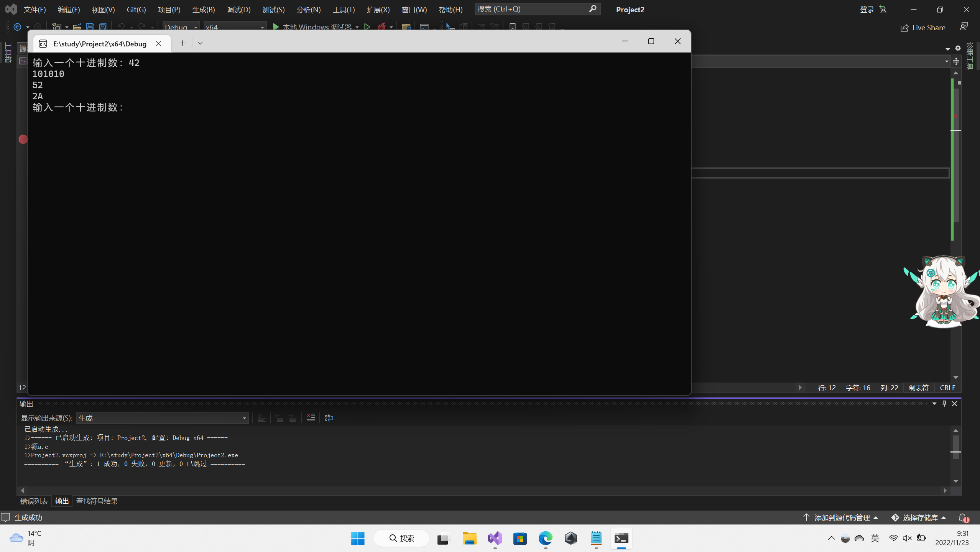Viewport: 980px width, 552px height.
Task: Navigate backward using blue arrow icon
Action: pyautogui.click(x=17, y=27)
